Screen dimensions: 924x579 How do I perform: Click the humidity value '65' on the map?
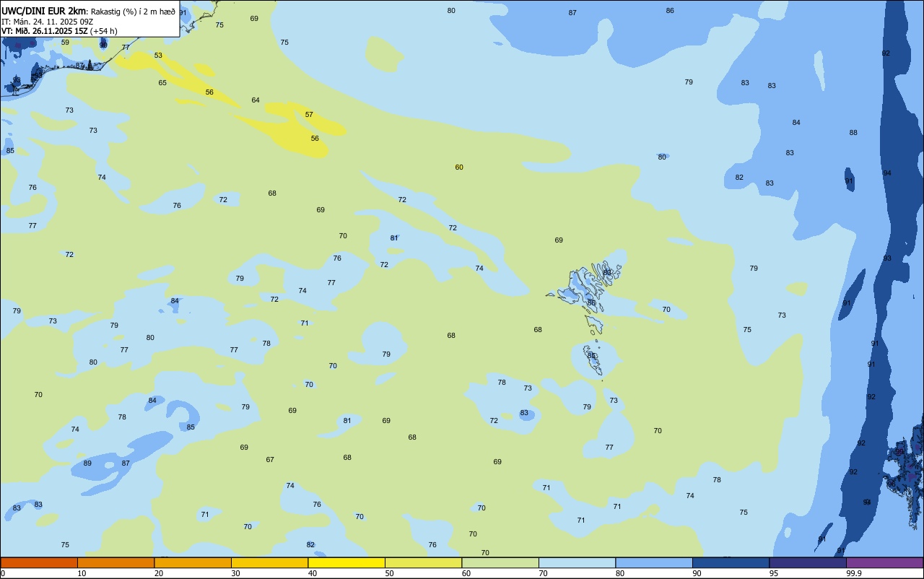(162, 83)
